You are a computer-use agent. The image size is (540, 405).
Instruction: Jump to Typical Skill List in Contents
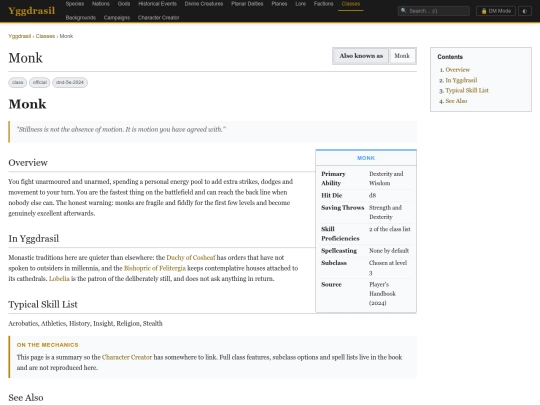click(x=467, y=91)
